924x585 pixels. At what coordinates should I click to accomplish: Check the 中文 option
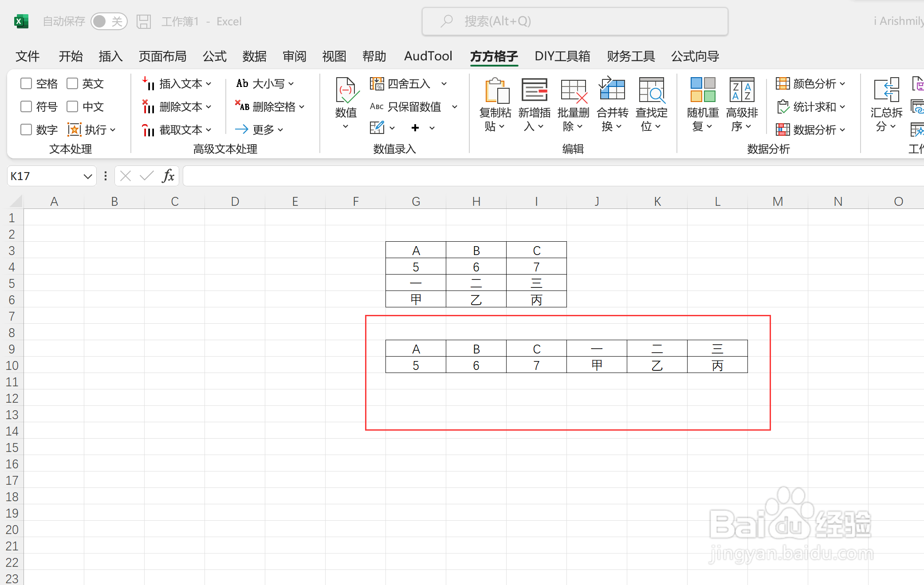[x=72, y=106]
